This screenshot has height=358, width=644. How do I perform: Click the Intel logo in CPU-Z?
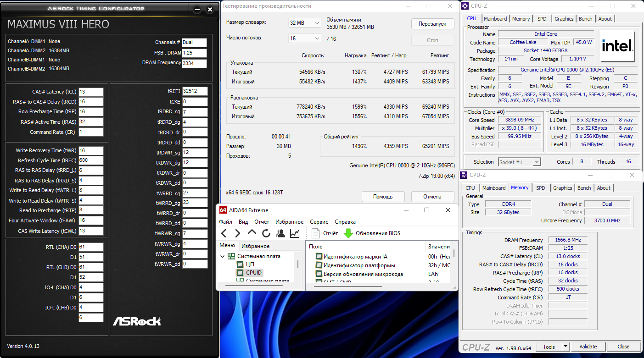click(617, 45)
